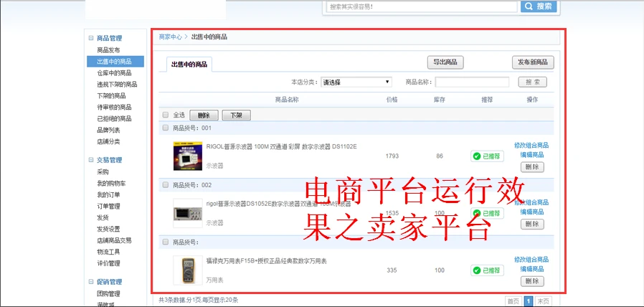Open 店铺商品交易 in the sidebar
Viewport: 644px width, 307px height.
tap(114, 240)
